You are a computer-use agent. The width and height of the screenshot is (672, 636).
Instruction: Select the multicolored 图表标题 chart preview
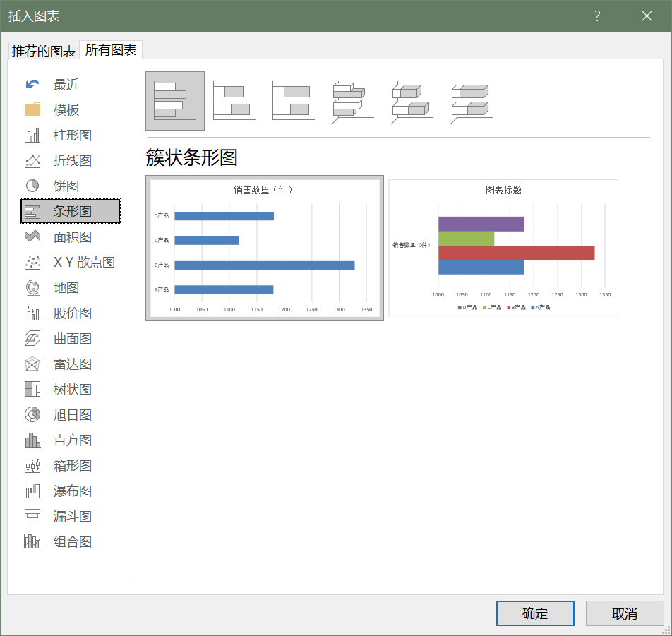pyautogui.click(x=503, y=248)
